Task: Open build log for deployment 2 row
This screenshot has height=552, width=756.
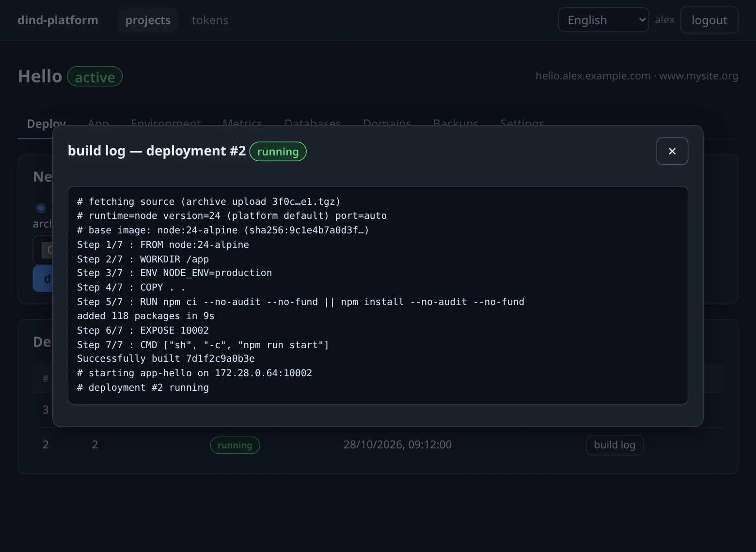Action: [x=614, y=445]
